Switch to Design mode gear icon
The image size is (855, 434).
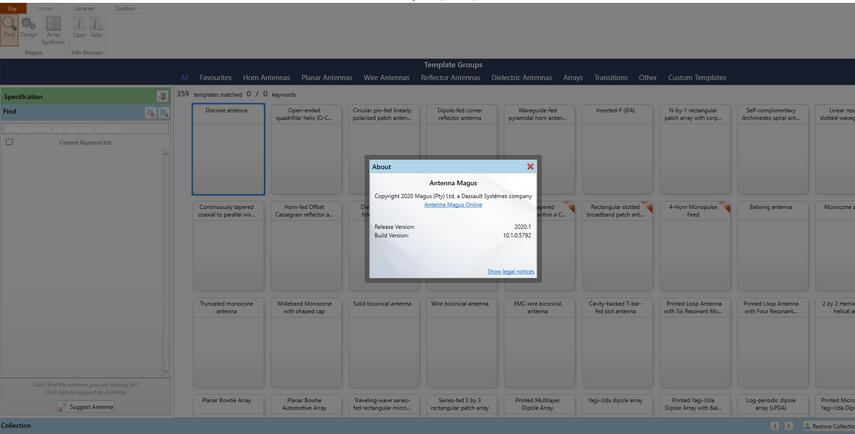(28, 28)
